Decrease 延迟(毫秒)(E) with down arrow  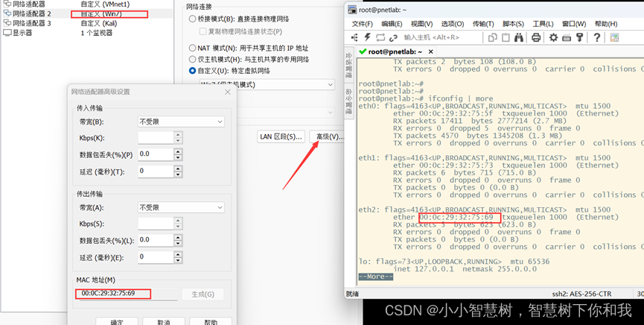[178, 260]
